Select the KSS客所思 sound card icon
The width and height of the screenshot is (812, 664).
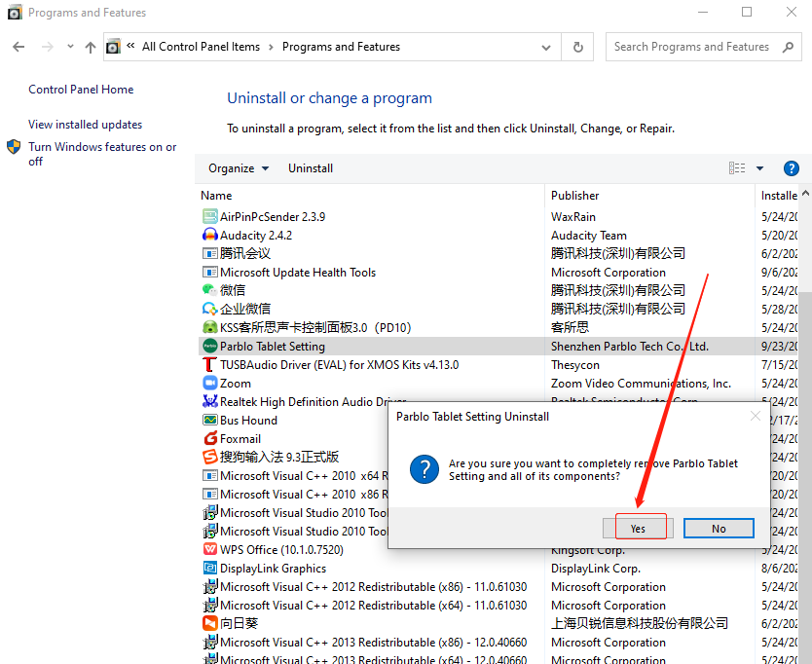pos(209,328)
